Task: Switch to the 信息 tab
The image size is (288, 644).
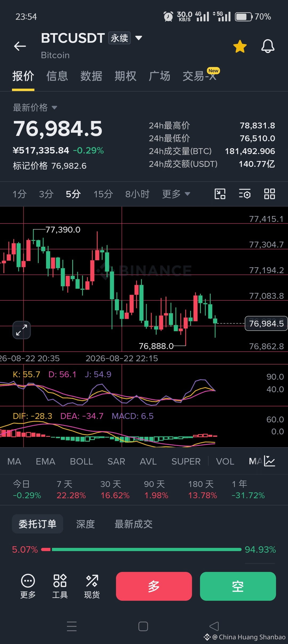Action: (57, 76)
